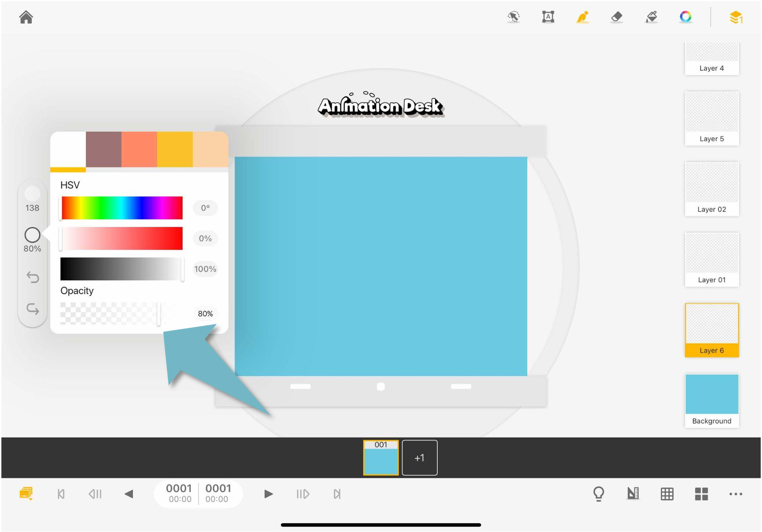Jump to the first frame

coord(61,494)
